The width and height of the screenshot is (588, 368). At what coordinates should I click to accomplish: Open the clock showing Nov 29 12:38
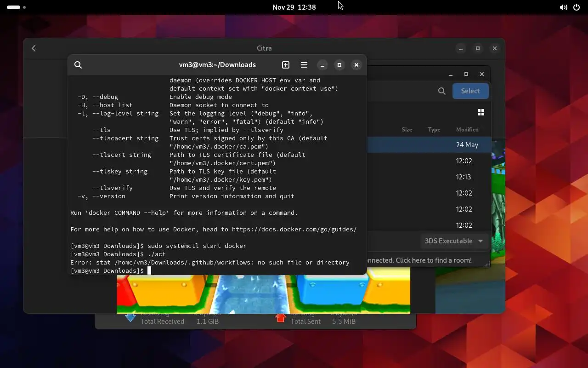pos(294,7)
